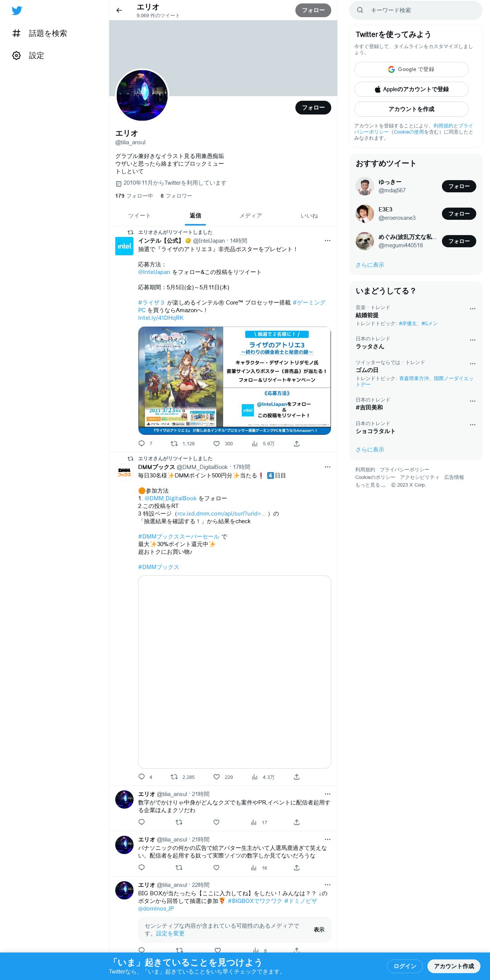Retweet the tweet with 17 views

click(x=179, y=822)
